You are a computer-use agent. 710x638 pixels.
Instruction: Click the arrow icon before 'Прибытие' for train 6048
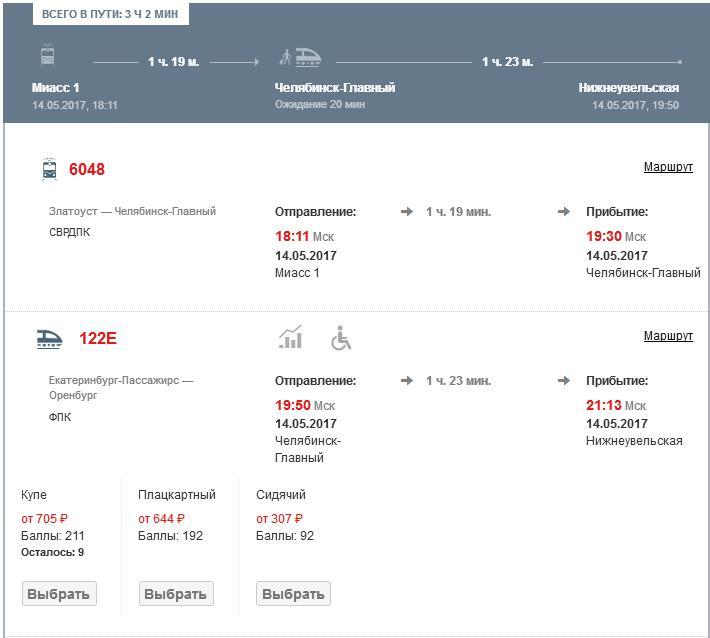tap(564, 212)
